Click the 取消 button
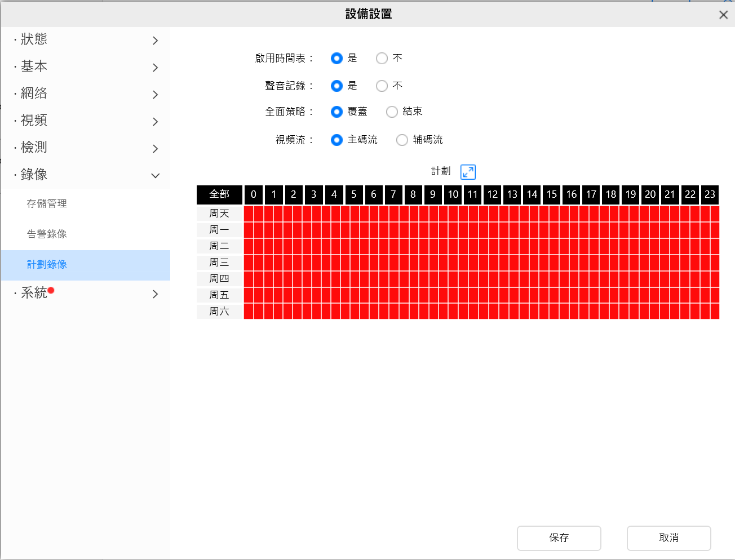The image size is (735, 560). tap(669, 538)
